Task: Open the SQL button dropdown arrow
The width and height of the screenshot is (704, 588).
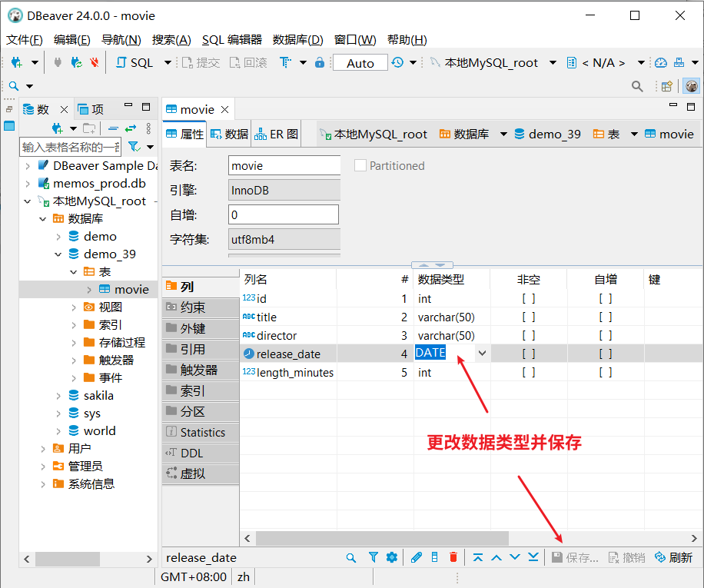Action: point(168,62)
